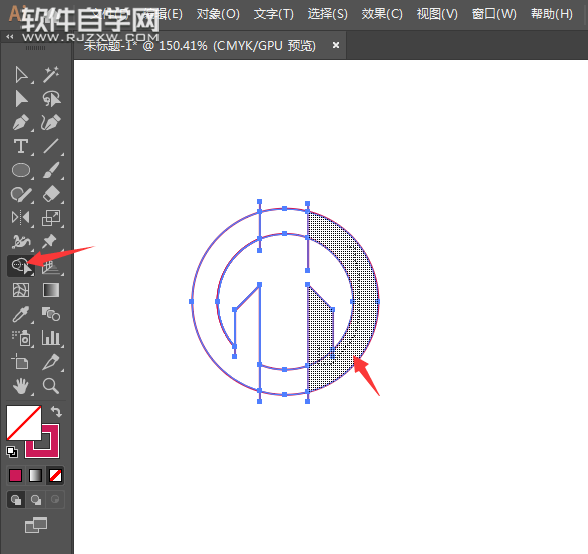Apply solid Color mode button
The image size is (588, 554).
click(x=15, y=476)
